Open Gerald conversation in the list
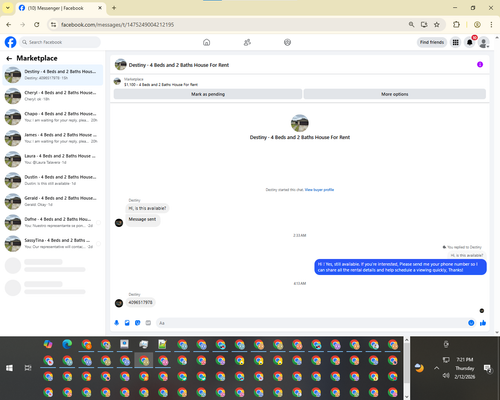 pyautogui.click(x=53, y=201)
